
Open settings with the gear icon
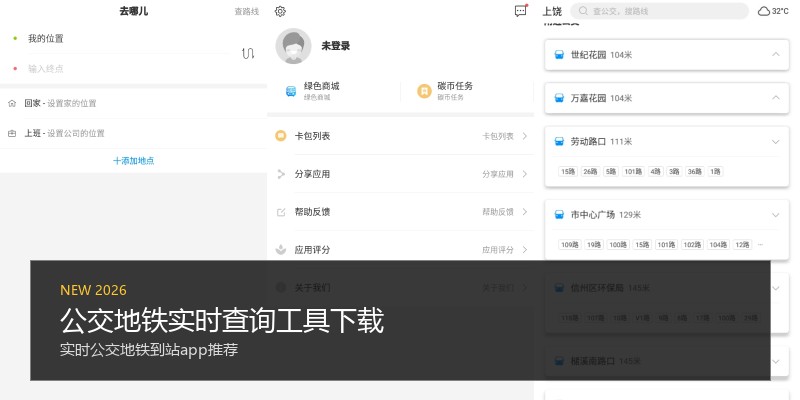point(280,11)
